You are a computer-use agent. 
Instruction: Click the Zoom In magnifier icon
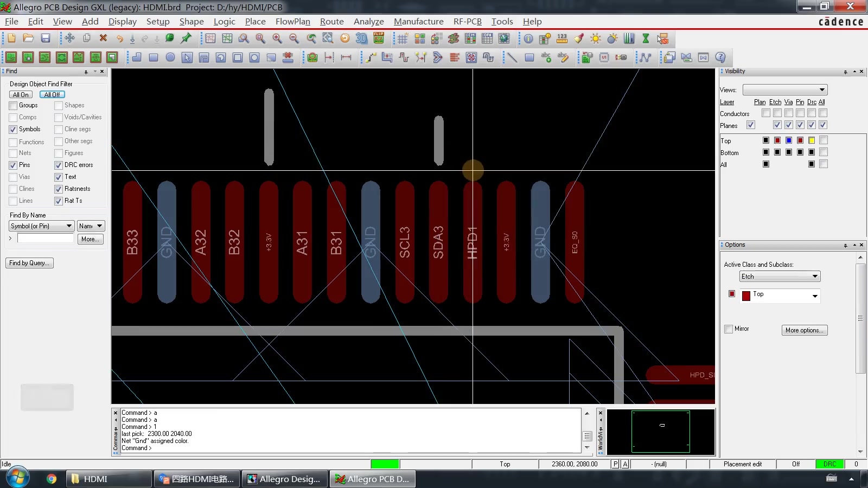point(277,38)
